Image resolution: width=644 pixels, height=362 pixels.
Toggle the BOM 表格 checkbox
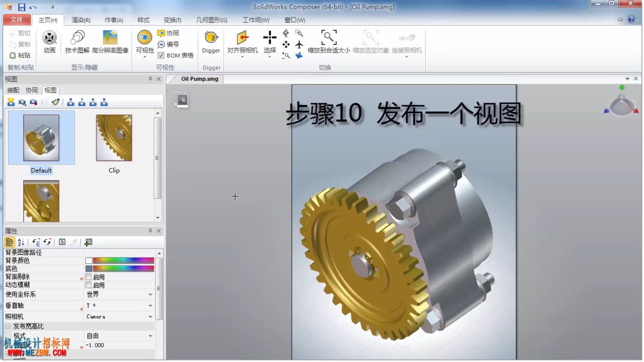pos(161,56)
